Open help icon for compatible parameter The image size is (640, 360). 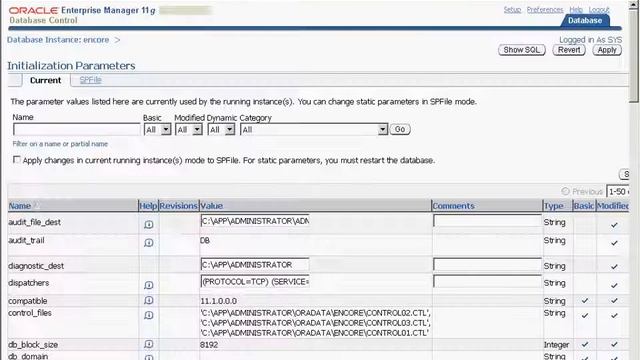click(x=149, y=300)
